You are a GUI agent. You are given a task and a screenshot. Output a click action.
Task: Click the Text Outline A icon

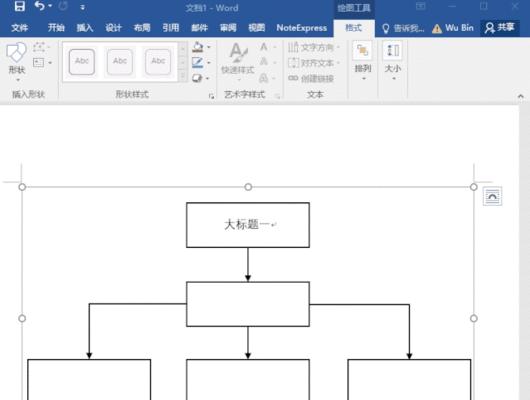click(264, 62)
